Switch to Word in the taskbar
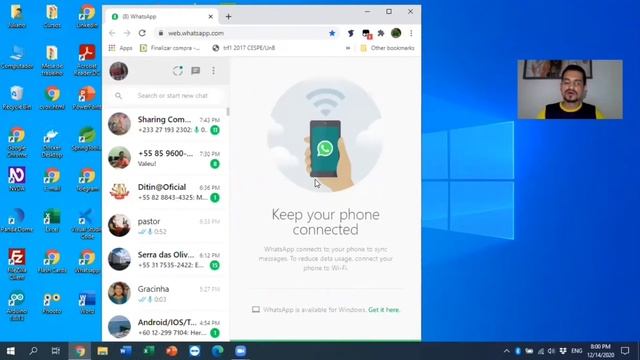This screenshot has width=640, height=360. click(x=126, y=351)
